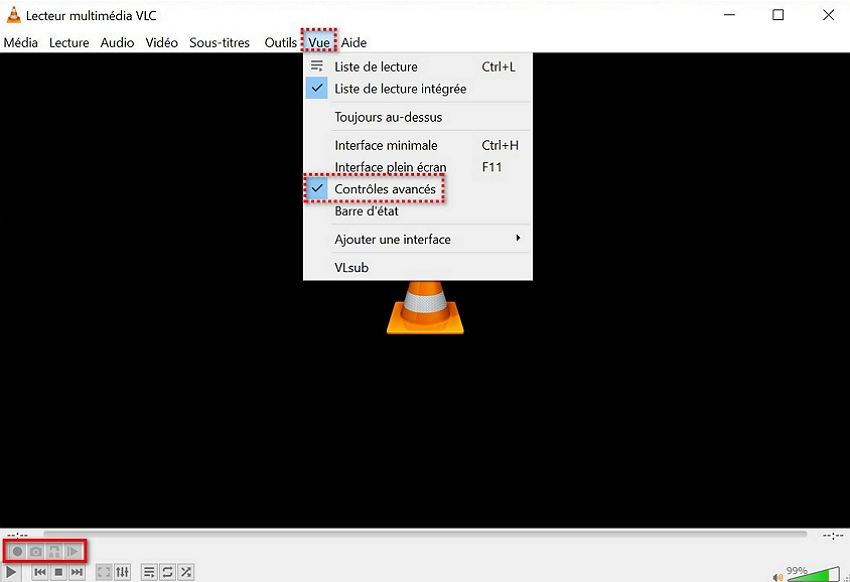Click the green volume slider
This screenshot has height=582, width=850.
coord(815,575)
